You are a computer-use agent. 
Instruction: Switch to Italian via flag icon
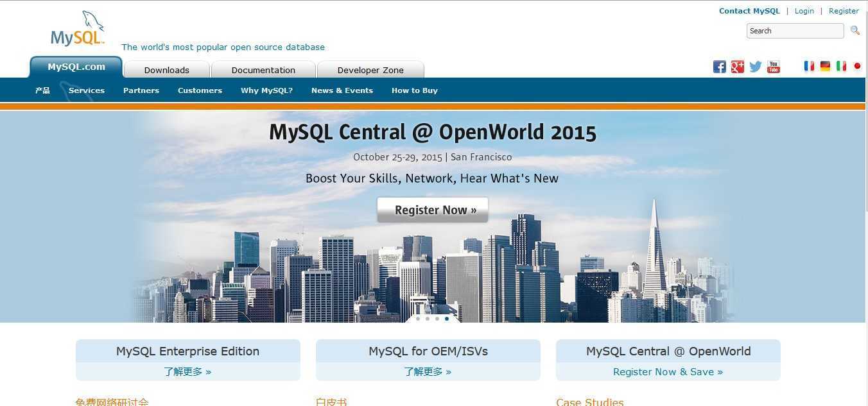[841, 66]
